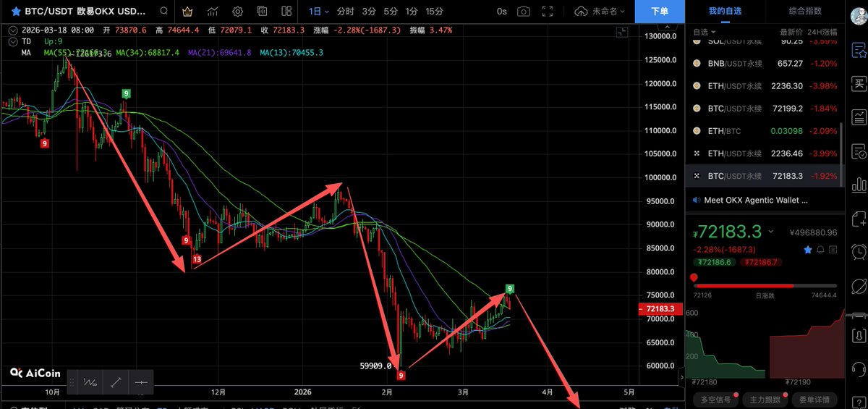The height and width of the screenshot is (409, 868).
Task: Select BTC/USDT永续 row priced 72199.2
Action: [x=764, y=109]
